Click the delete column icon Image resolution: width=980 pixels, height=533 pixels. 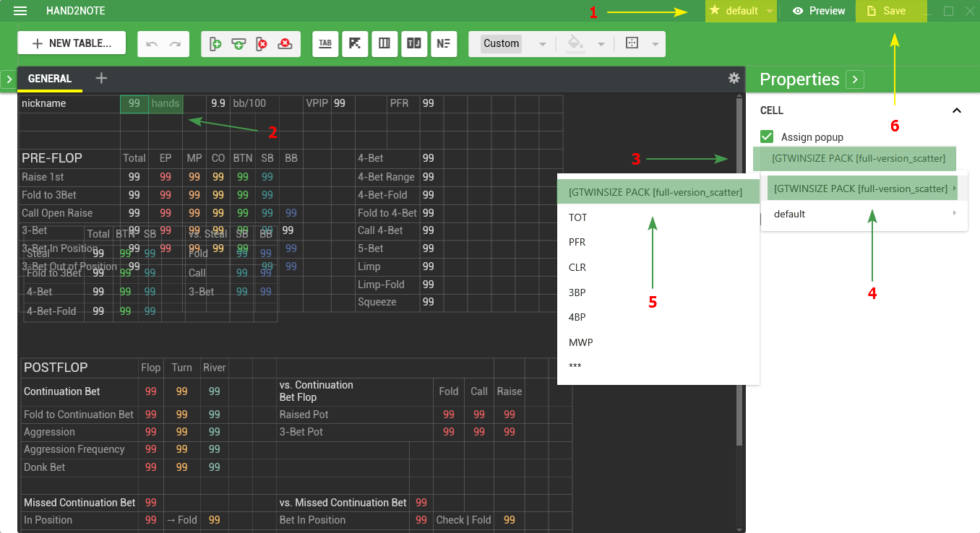[262, 44]
